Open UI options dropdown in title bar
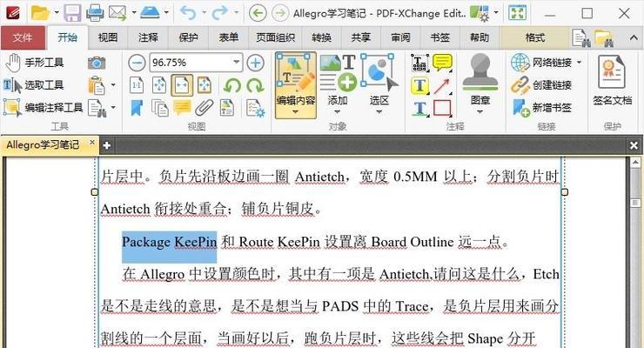Viewport: 644px width, 348px height. 496,12
